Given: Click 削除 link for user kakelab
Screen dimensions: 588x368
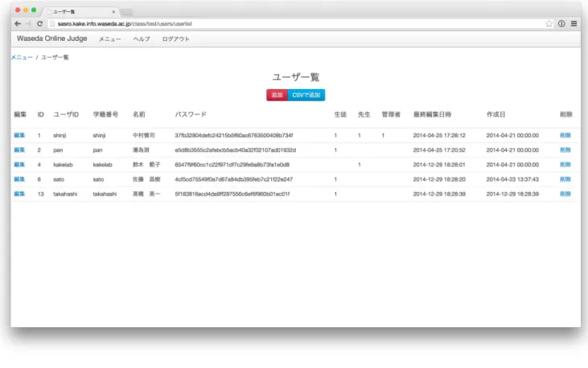Looking at the screenshot, I should click(x=565, y=165).
